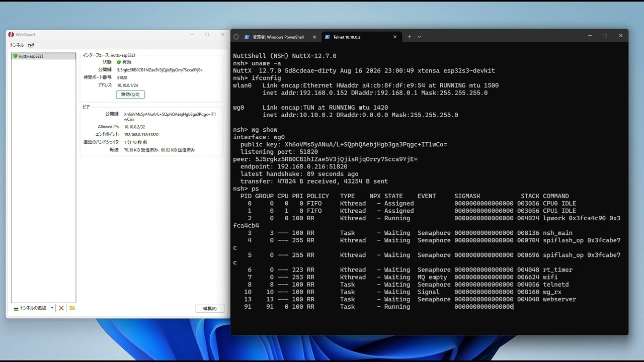
Task: Click the export tunnels folder icon
Action: click(x=72, y=308)
